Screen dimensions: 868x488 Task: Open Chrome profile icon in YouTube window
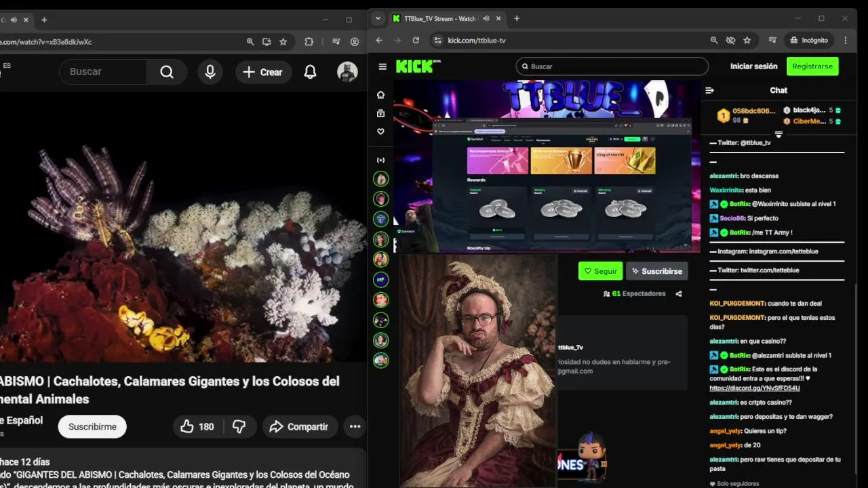355,42
